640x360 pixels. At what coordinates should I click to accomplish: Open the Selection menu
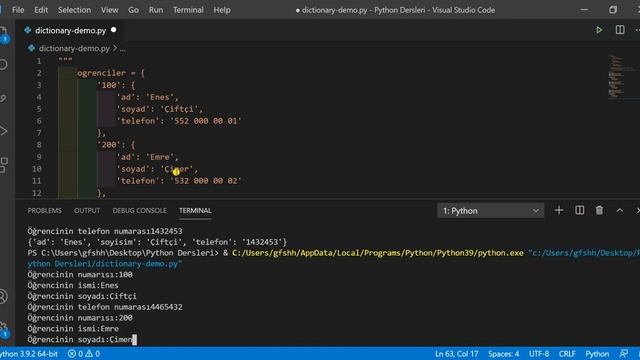[x=74, y=10]
